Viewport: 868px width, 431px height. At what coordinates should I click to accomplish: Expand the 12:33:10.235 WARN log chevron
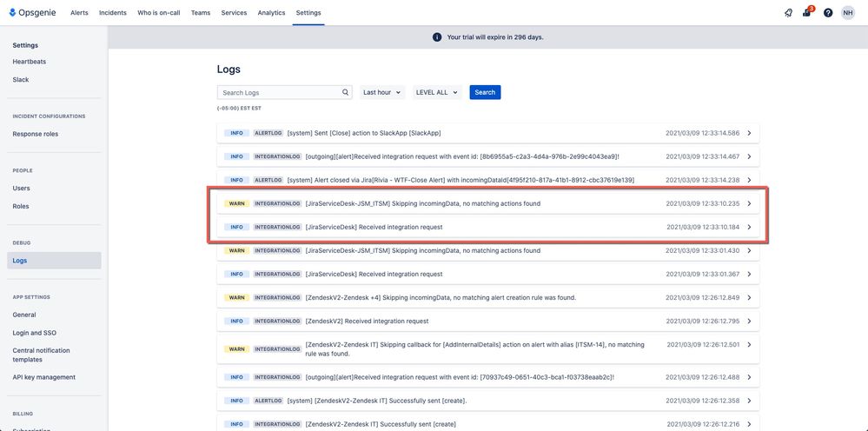tap(749, 203)
